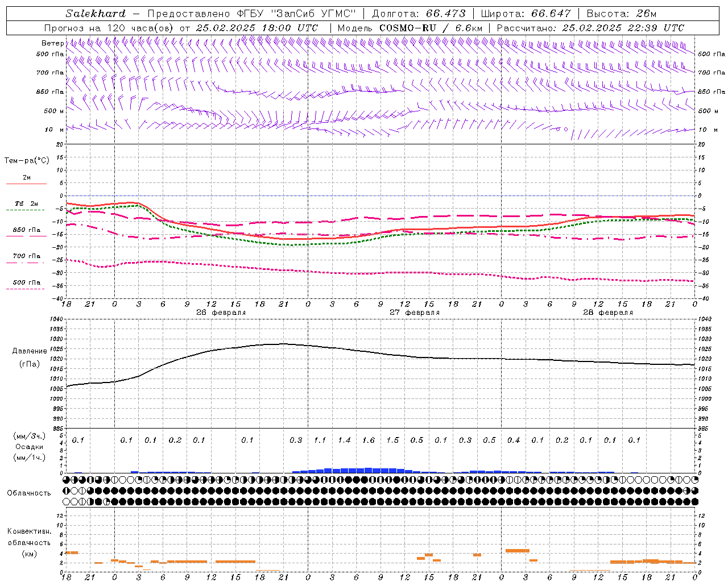This screenshot has height=582, width=728.
Task: Click the 'Ветер' wind panel label
Action: tap(52, 43)
